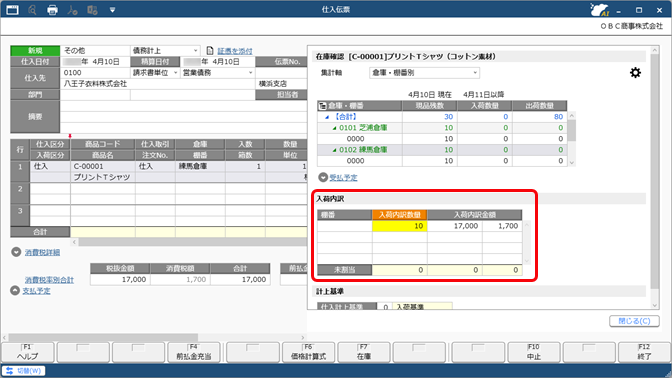Click the AI assistant icon
The image size is (672, 378).
click(x=600, y=9)
